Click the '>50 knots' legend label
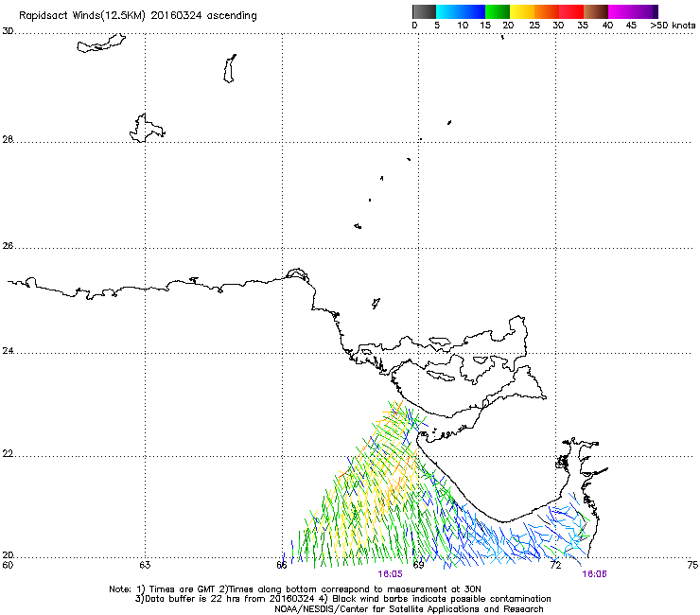This screenshot has width=700, height=615. pos(673,26)
